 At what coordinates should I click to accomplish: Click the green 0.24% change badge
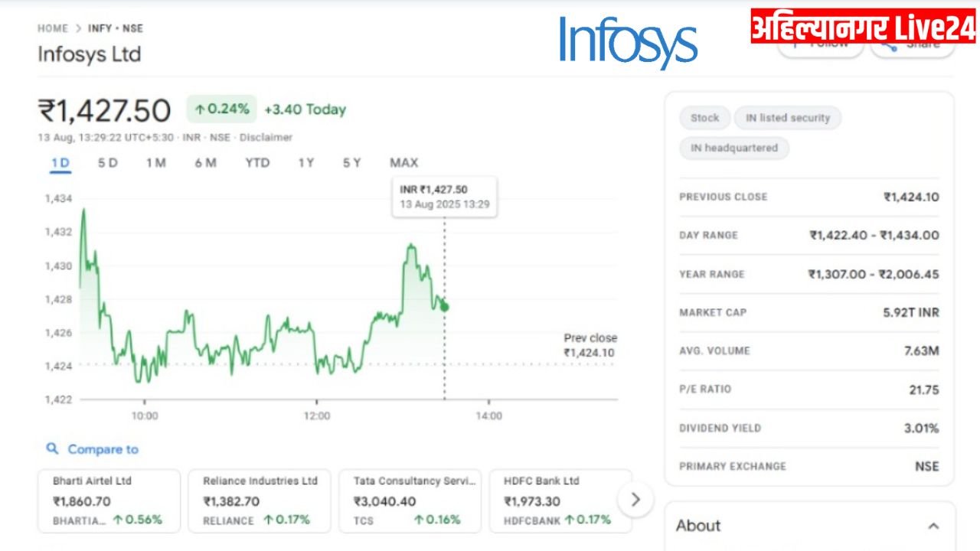pyautogui.click(x=221, y=109)
